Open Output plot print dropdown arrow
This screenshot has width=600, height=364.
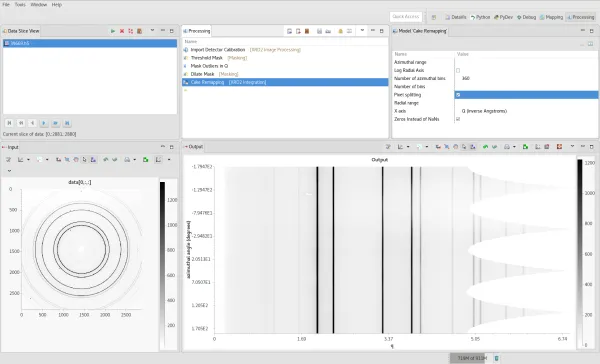(x=514, y=147)
